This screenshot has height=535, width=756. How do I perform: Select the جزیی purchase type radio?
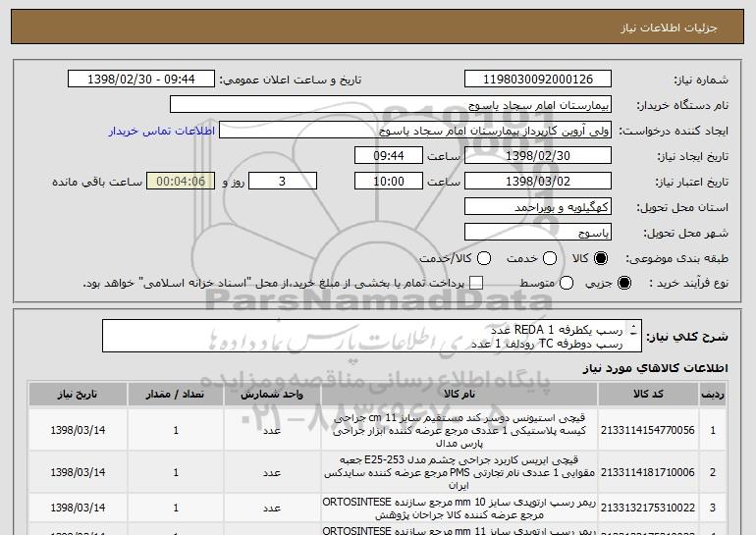point(623,283)
